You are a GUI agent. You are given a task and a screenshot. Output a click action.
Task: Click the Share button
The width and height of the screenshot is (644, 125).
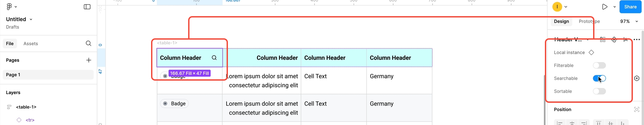pyautogui.click(x=630, y=7)
